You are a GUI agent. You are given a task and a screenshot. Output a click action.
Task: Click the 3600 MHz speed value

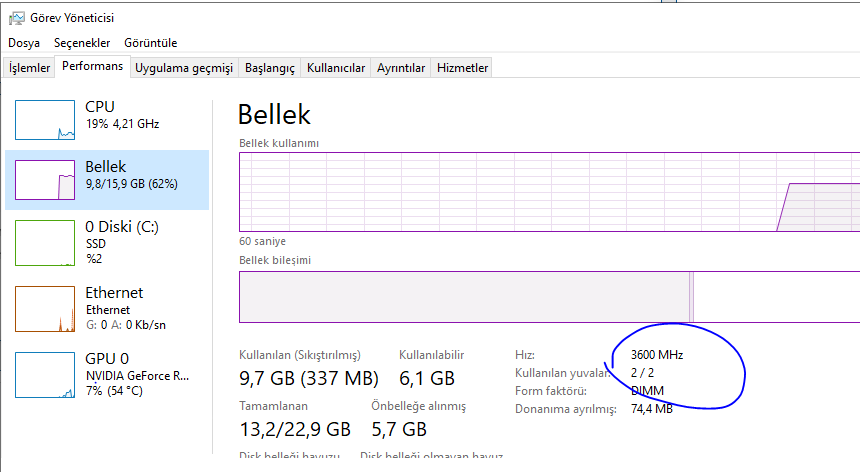coord(657,355)
